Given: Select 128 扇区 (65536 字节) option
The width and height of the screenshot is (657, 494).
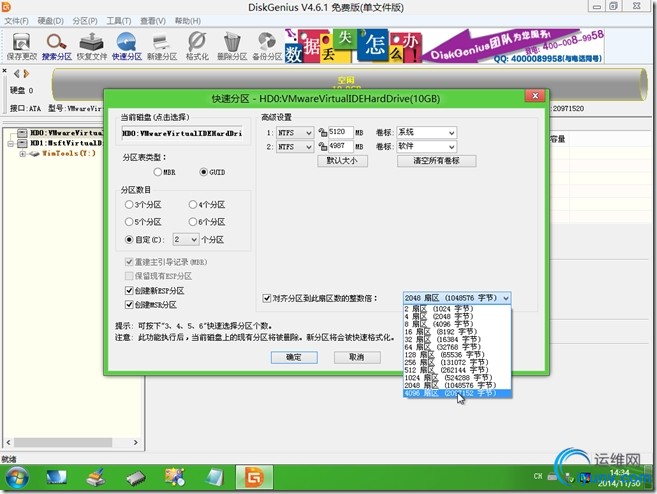Looking at the screenshot, I should coord(457,354).
